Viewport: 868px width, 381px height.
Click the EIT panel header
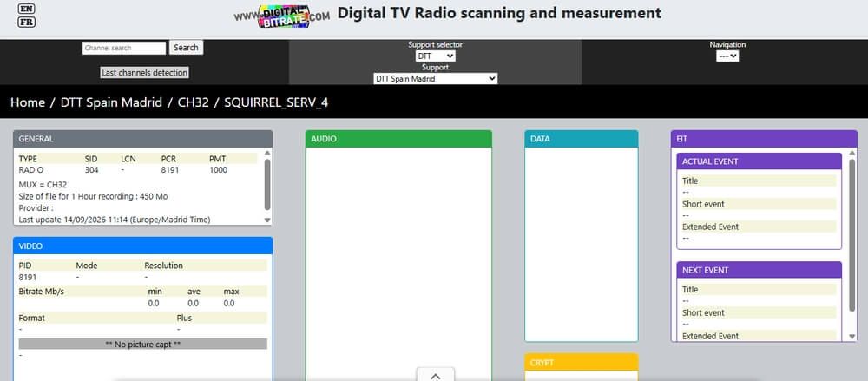pos(764,139)
